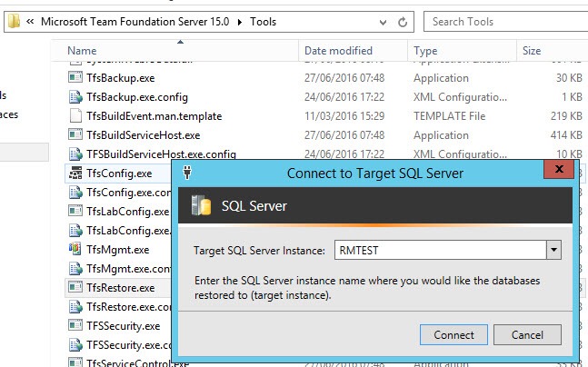Expand the Tools breadcrumb arrow
This screenshot has width=588, height=367.
(240, 22)
